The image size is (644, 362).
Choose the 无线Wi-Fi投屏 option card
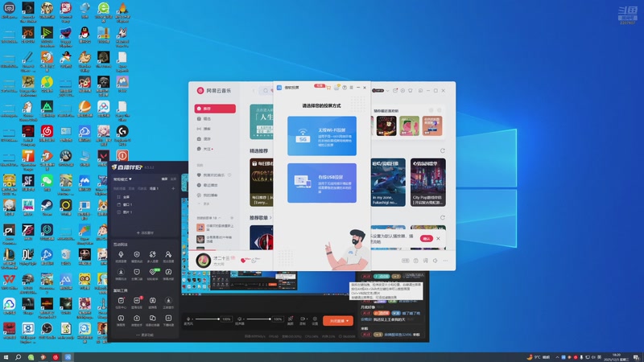322,136
